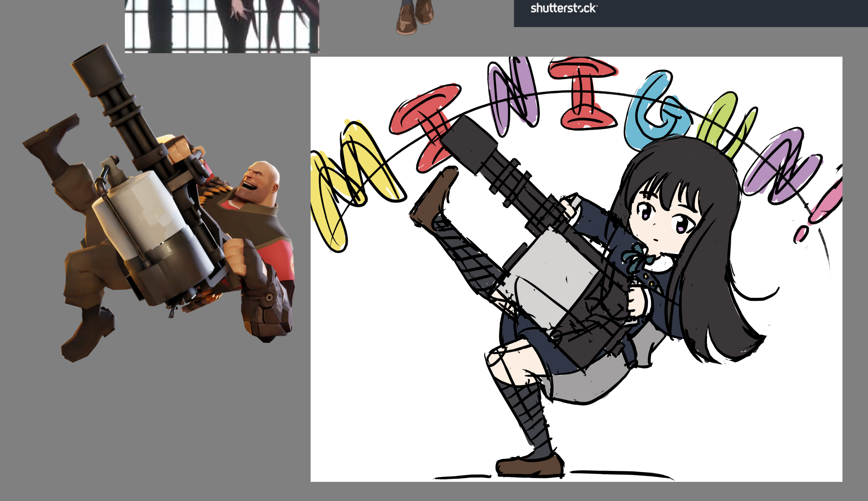The image size is (868, 501).
Task: Select the anime girl minigun drawing
Action: click(x=576, y=269)
